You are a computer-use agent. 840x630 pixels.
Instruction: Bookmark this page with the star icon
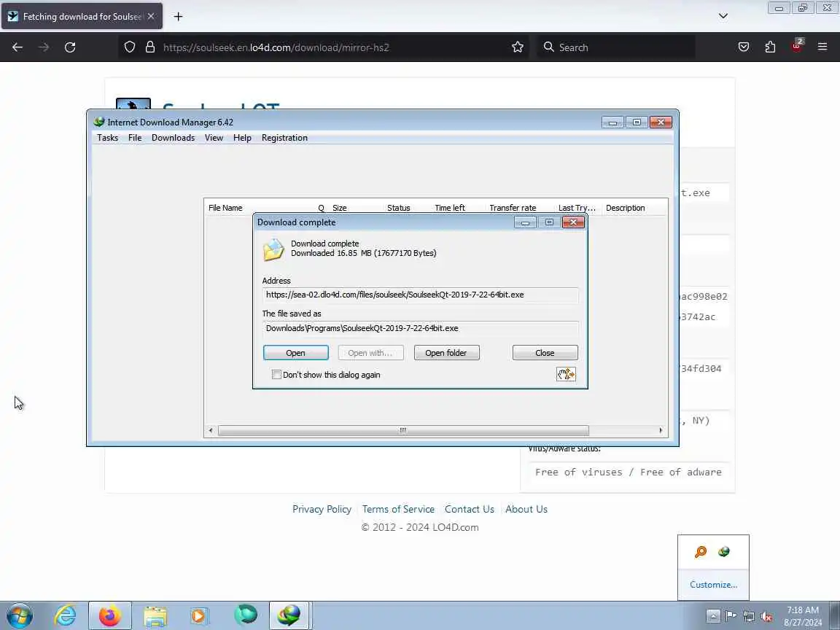[x=518, y=47]
